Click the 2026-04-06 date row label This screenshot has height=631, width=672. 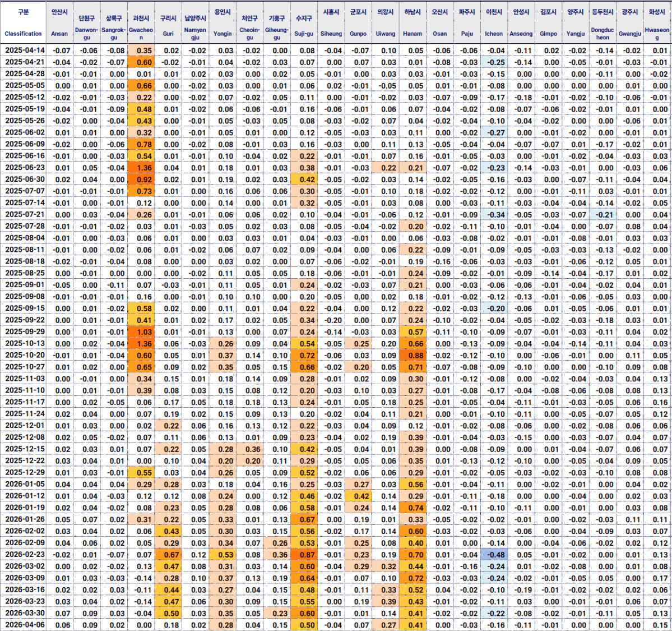coord(25,625)
